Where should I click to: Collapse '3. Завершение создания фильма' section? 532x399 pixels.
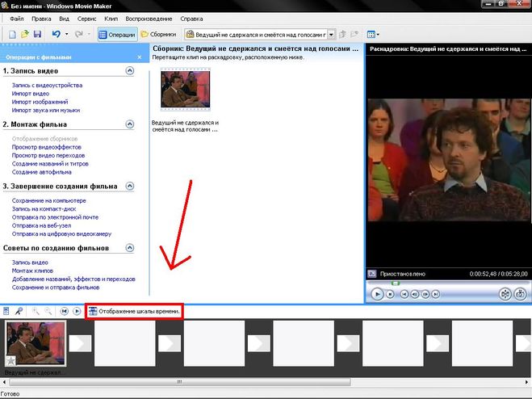coord(130,186)
